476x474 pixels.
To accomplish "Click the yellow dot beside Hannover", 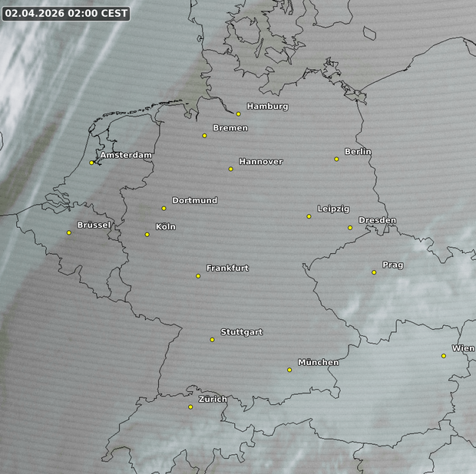I will [230, 169].
